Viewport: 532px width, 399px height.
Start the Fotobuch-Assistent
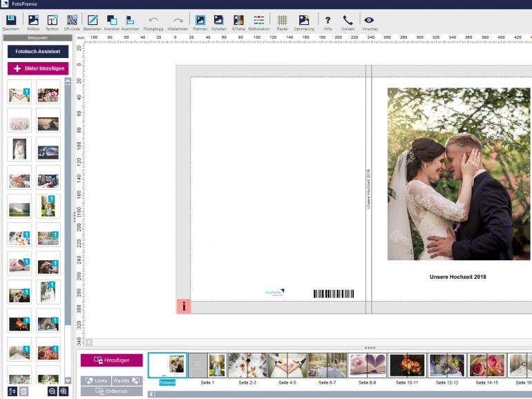click(x=38, y=52)
